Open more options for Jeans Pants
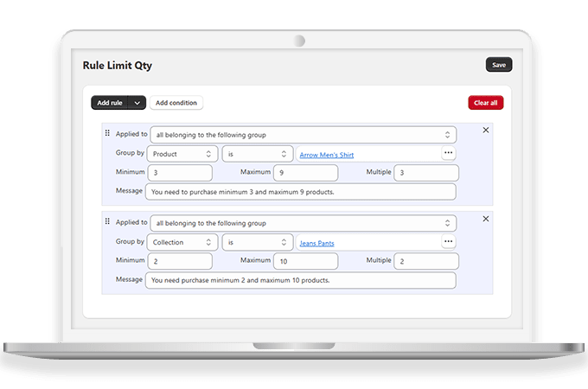The width and height of the screenshot is (588, 389). coord(448,242)
